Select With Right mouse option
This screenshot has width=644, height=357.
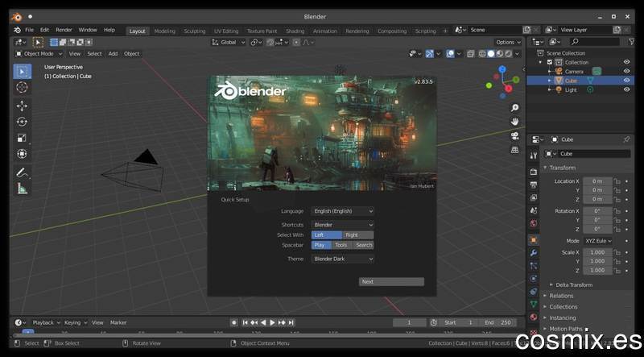click(357, 235)
